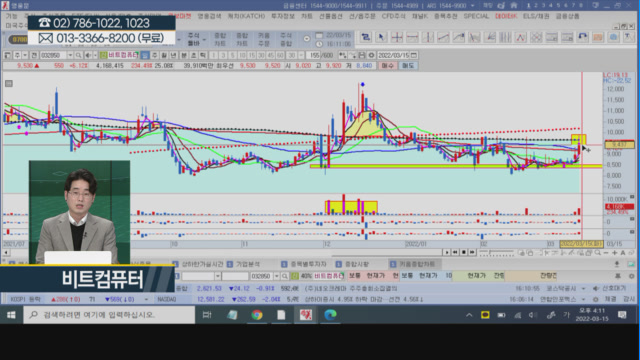The width and height of the screenshot is (640, 360).
Task: Open the stock code 032850 dropdown
Action: [70, 55]
